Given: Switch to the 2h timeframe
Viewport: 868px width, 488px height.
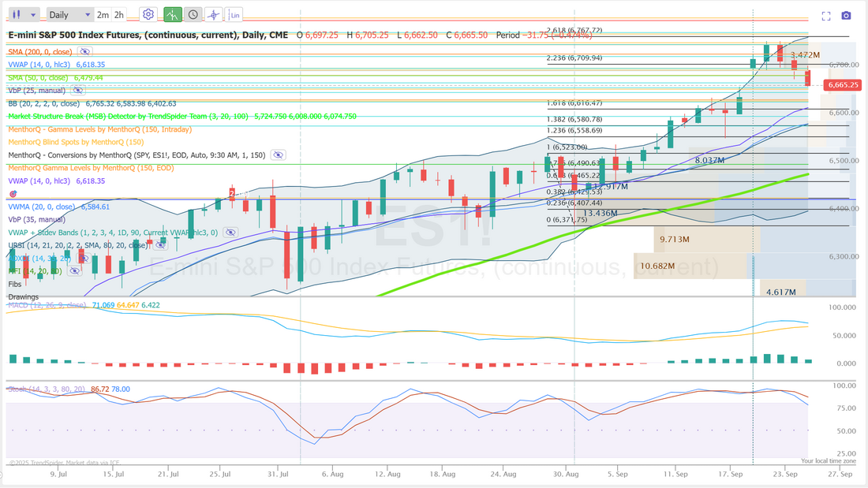Looking at the screenshot, I should tap(119, 14).
